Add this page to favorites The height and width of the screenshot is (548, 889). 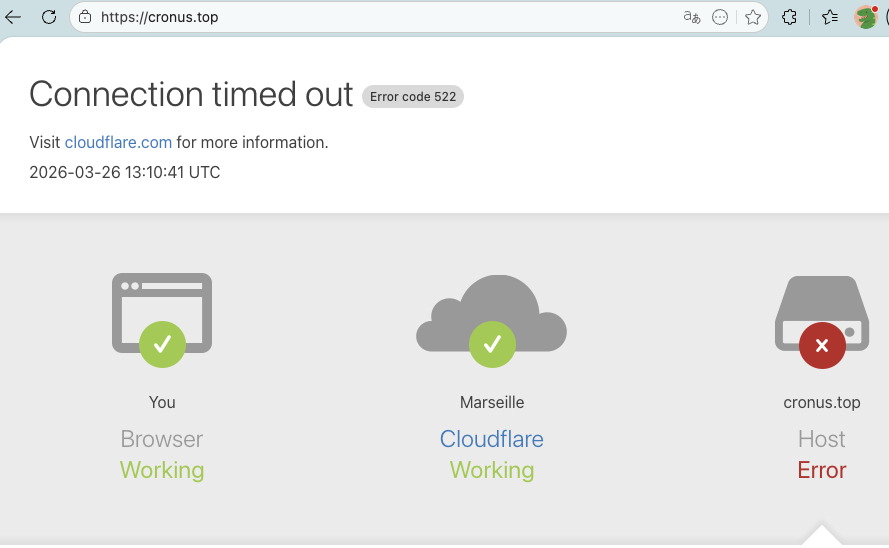[x=753, y=17]
